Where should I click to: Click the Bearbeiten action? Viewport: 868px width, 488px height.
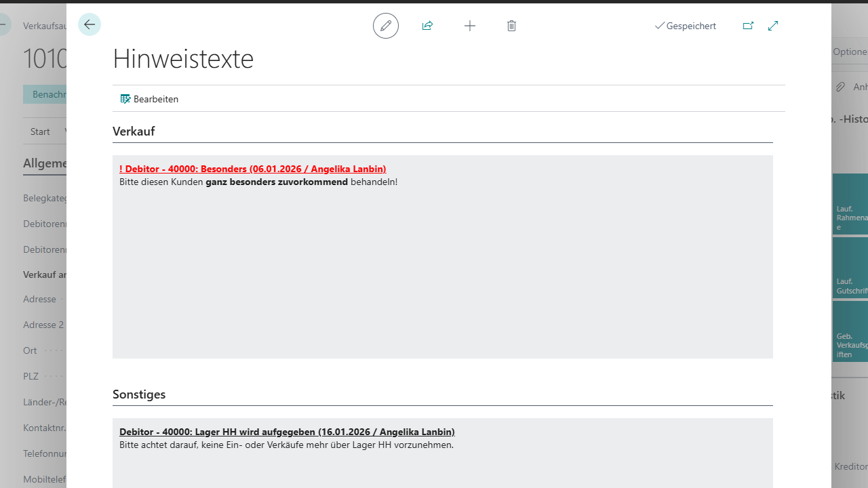tap(149, 99)
